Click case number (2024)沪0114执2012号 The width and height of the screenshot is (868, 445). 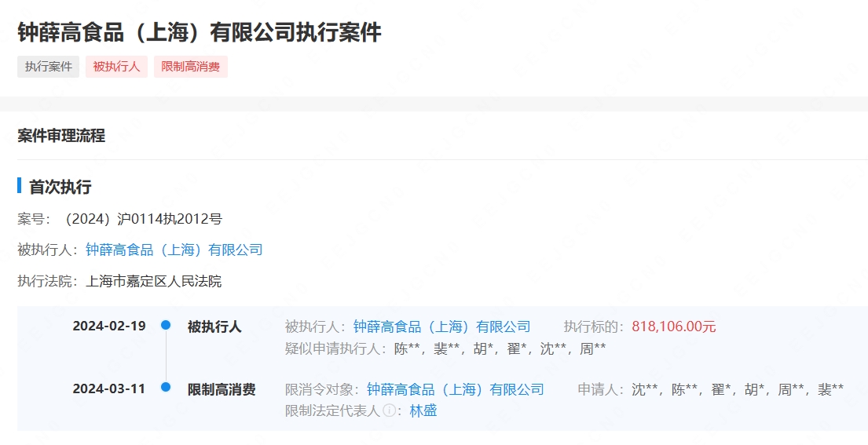(x=143, y=219)
